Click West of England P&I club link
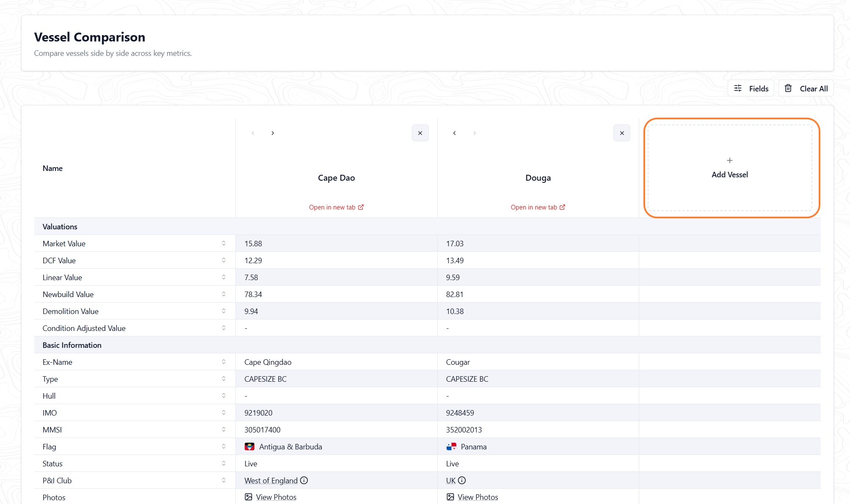850x504 pixels. (x=271, y=481)
